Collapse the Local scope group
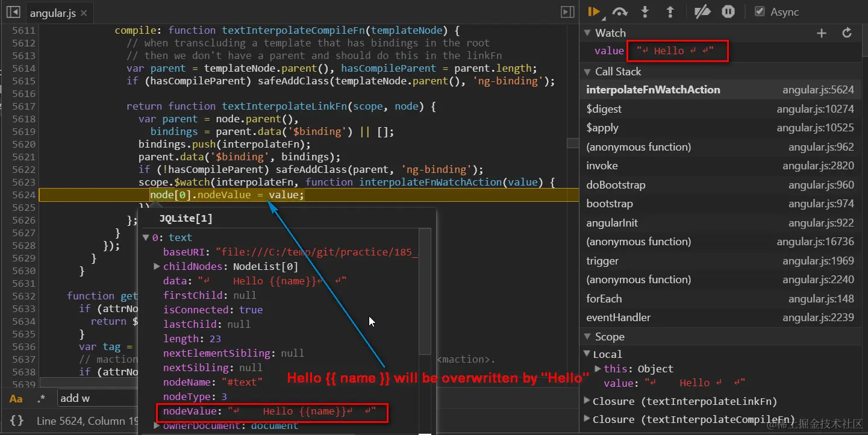The height and width of the screenshot is (435, 868). pos(587,354)
